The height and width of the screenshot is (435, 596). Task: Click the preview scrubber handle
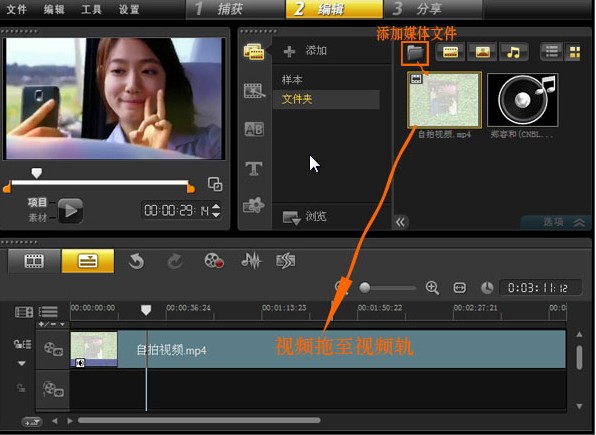[x=36, y=173]
